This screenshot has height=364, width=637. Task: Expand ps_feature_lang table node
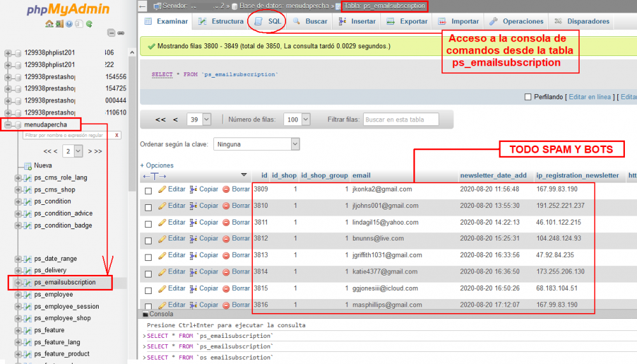(x=18, y=342)
